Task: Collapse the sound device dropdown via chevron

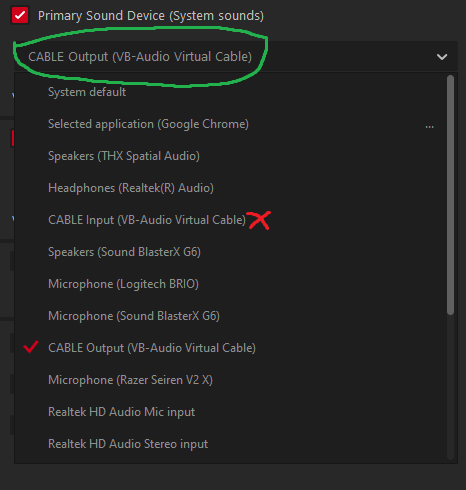Action: pos(442,57)
